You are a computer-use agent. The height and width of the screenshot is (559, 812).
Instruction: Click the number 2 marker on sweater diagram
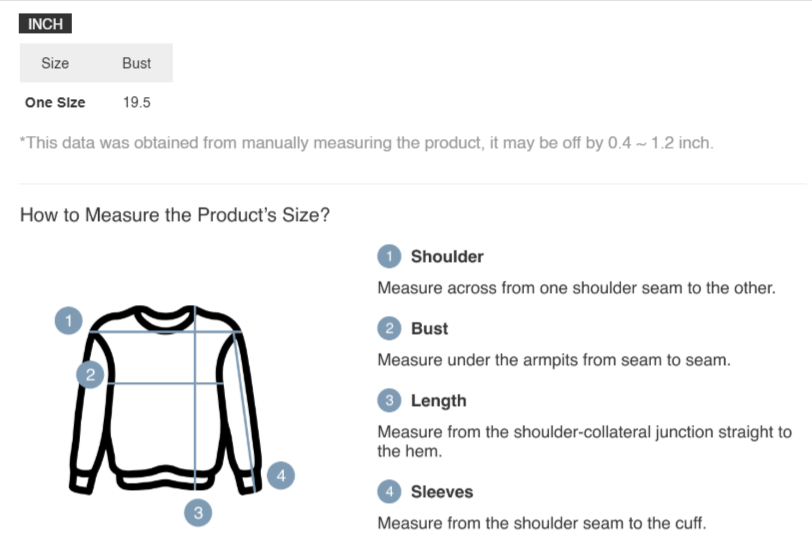click(x=90, y=375)
